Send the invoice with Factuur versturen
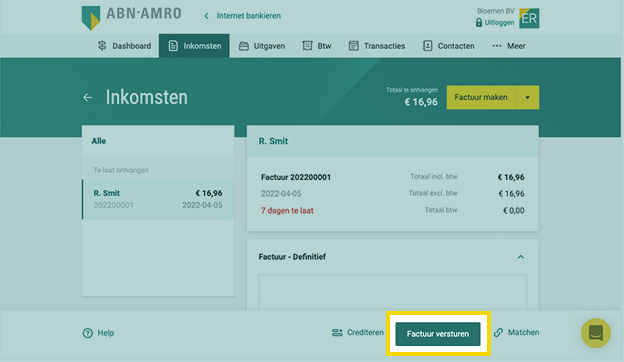 (438, 334)
